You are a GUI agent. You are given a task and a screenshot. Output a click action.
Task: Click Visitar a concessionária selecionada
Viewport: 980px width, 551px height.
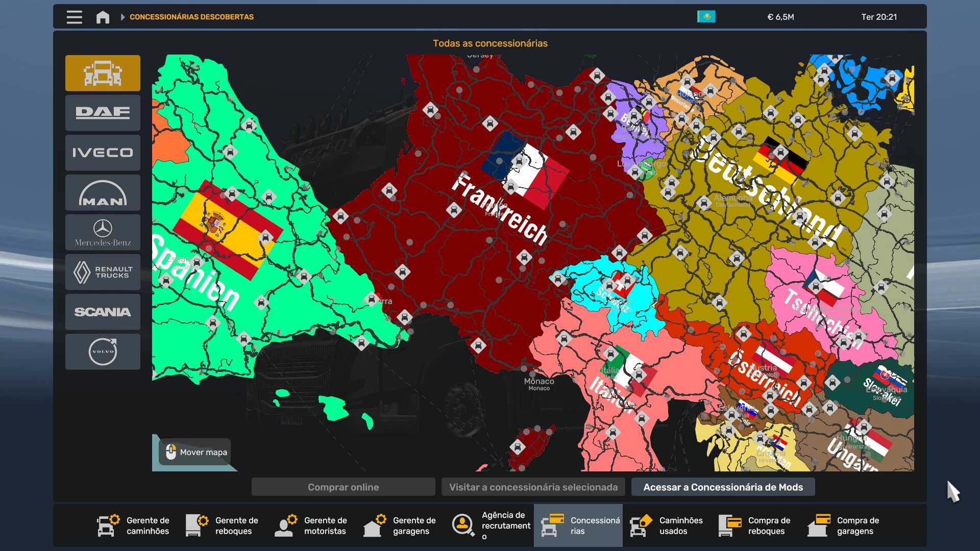pyautogui.click(x=533, y=487)
